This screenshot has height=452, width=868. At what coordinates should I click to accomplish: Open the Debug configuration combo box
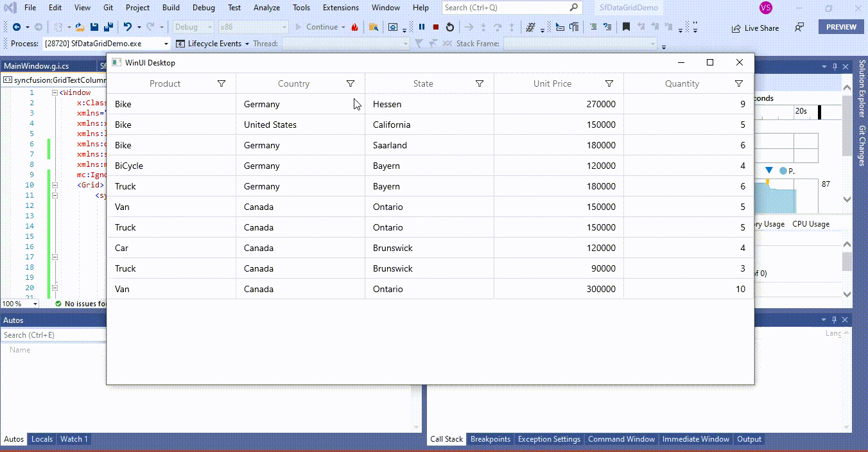click(193, 27)
